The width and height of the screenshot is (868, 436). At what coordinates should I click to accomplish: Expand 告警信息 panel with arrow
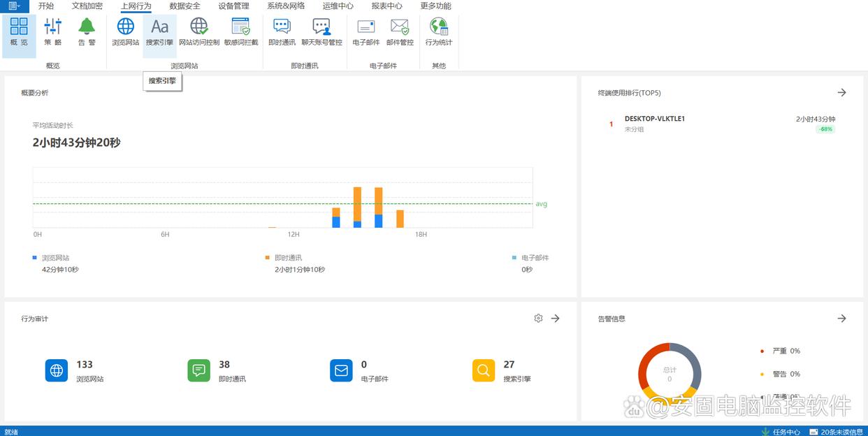point(841,319)
